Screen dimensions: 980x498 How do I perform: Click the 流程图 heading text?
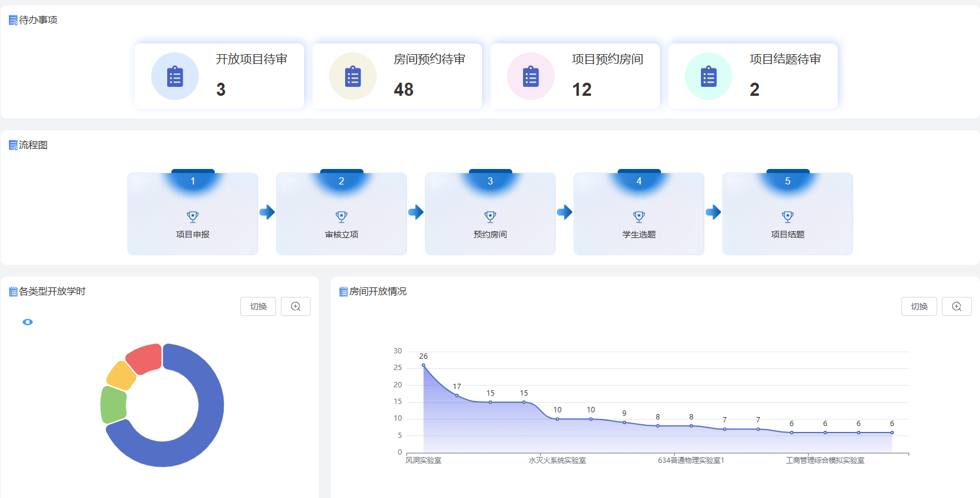click(33, 145)
